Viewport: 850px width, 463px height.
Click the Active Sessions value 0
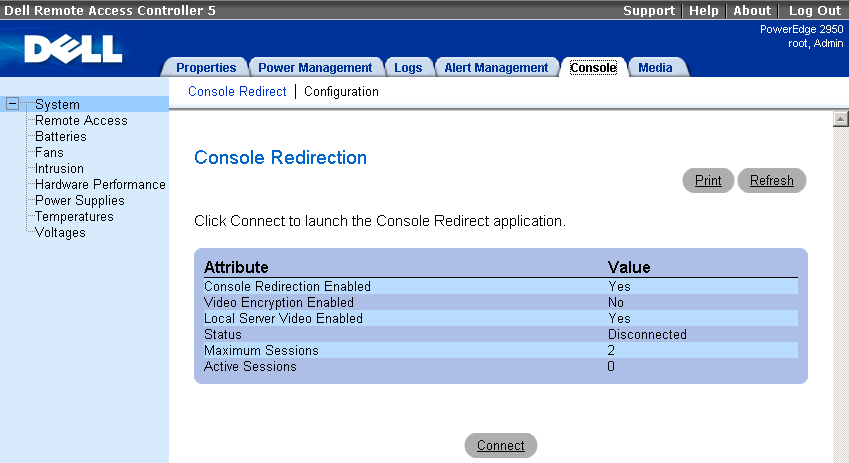[x=611, y=366]
